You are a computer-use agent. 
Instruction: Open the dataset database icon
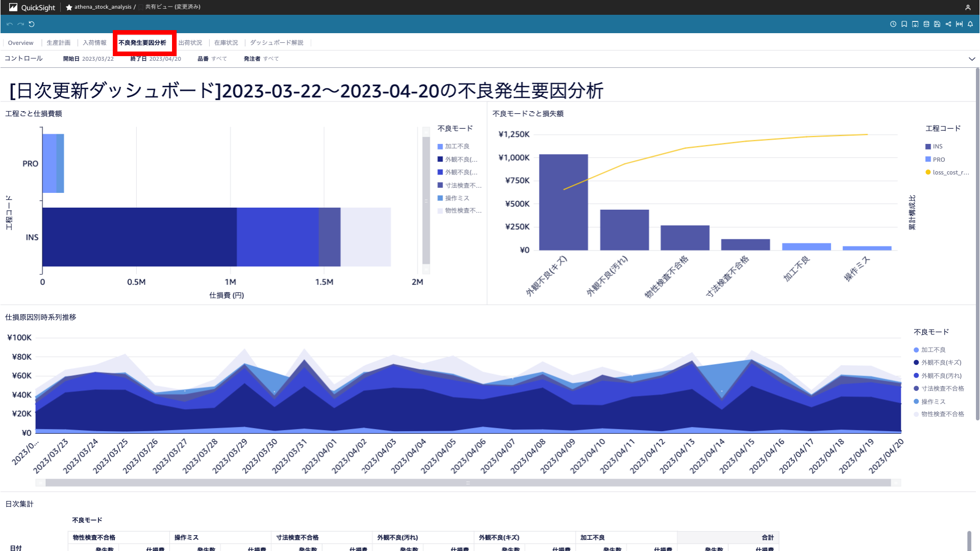[x=926, y=24]
